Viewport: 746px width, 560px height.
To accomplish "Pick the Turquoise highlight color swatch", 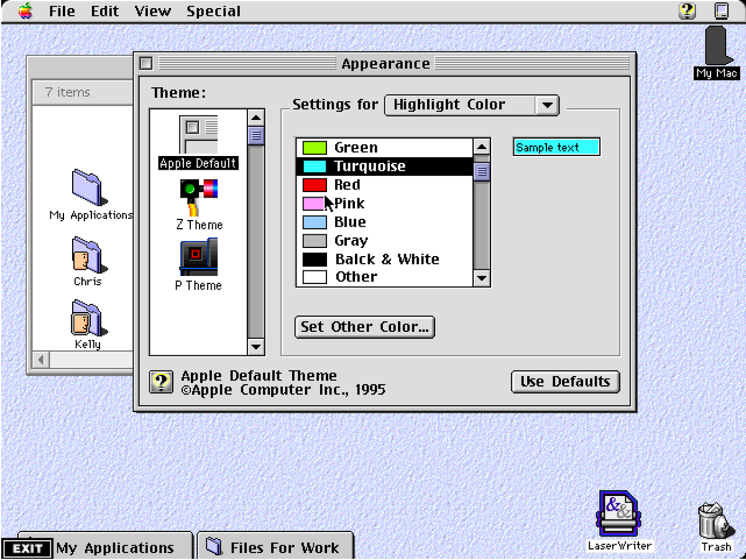I will click(x=315, y=167).
